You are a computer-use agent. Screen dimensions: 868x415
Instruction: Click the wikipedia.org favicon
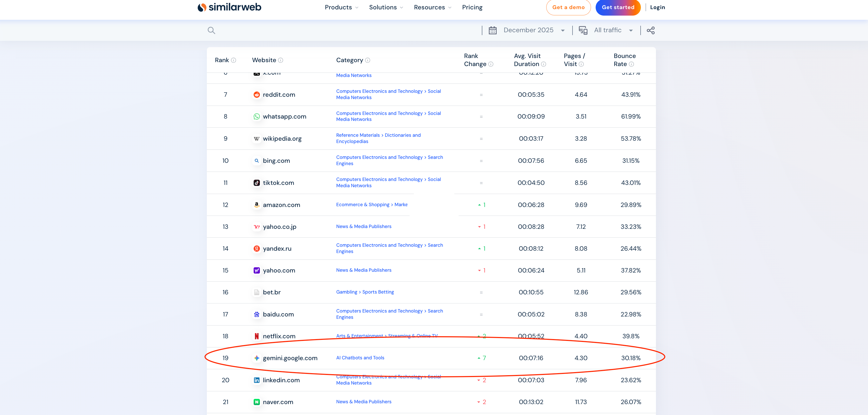pyautogui.click(x=257, y=139)
